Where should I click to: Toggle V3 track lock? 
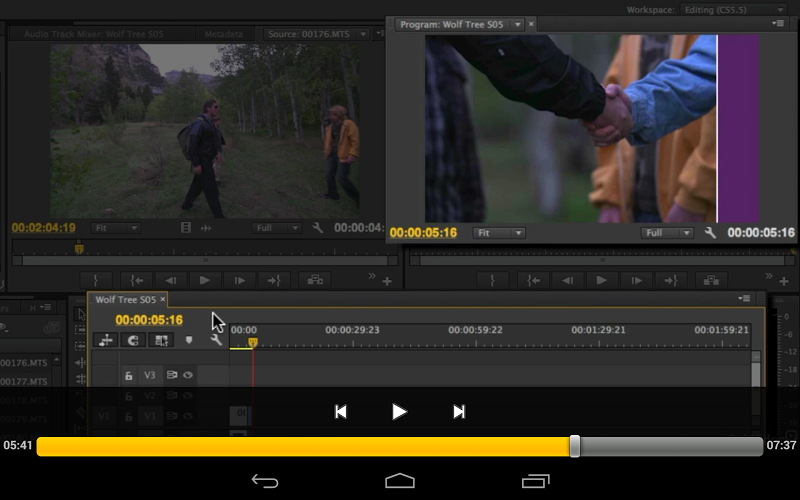click(128, 376)
